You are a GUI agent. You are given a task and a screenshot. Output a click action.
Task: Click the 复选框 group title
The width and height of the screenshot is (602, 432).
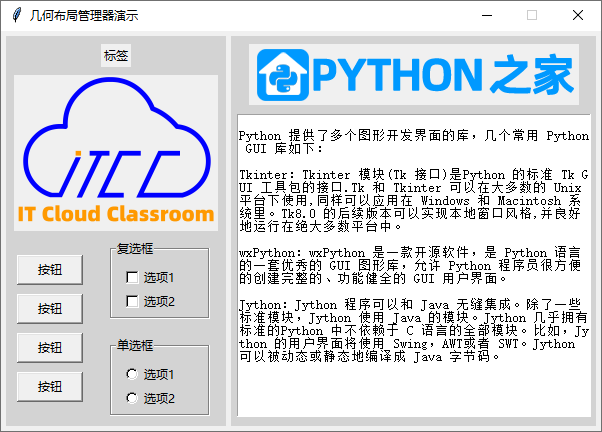[135, 249]
